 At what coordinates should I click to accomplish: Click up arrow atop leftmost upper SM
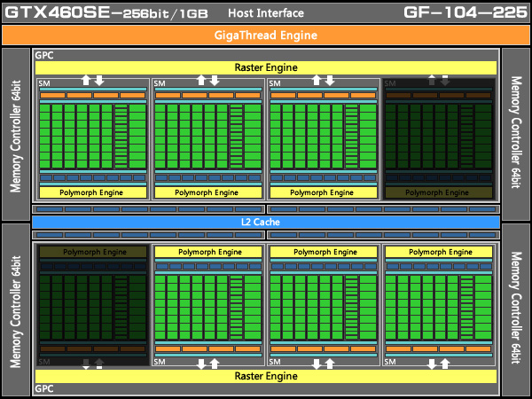click(86, 80)
